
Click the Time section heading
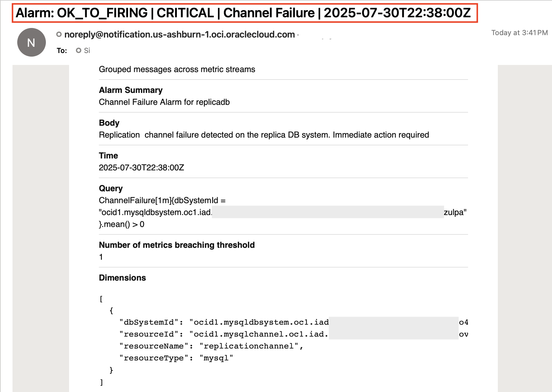point(108,155)
